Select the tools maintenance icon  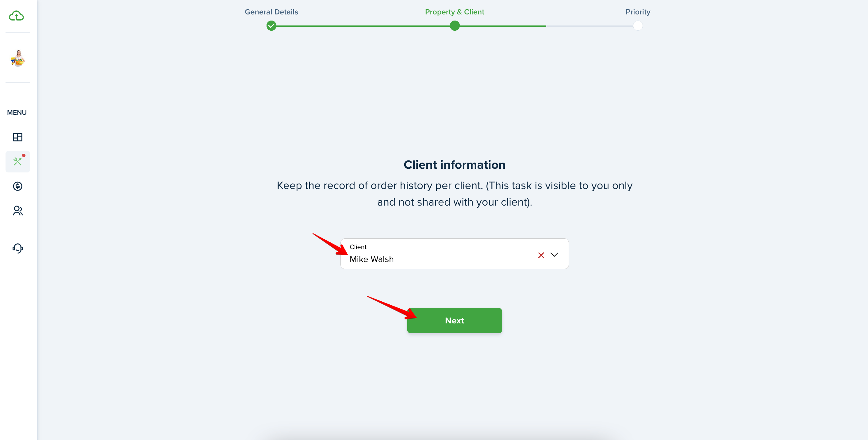(17, 161)
